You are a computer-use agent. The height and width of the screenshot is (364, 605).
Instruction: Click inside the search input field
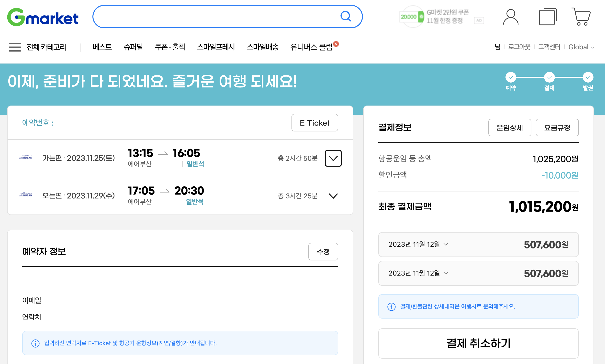pyautogui.click(x=216, y=17)
